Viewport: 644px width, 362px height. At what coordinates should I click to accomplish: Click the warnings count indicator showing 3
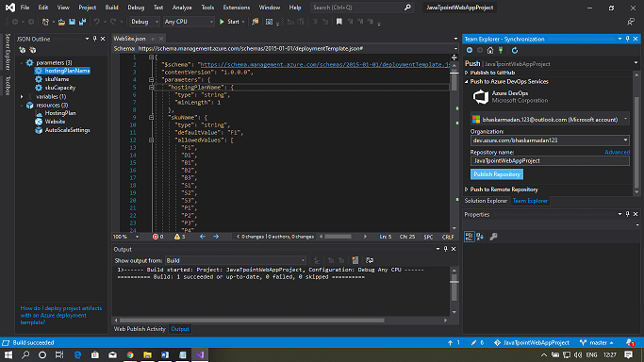click(179, 237)
